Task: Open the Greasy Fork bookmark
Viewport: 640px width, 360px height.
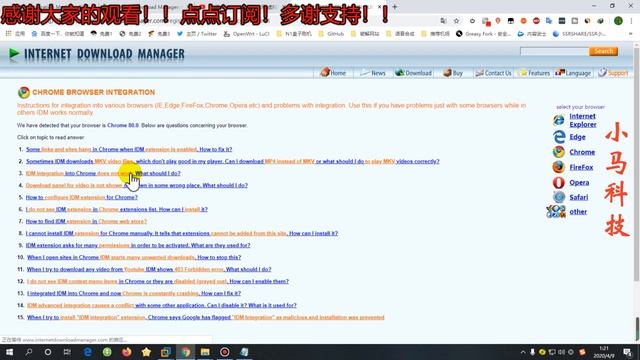Action: coord(483,34)
